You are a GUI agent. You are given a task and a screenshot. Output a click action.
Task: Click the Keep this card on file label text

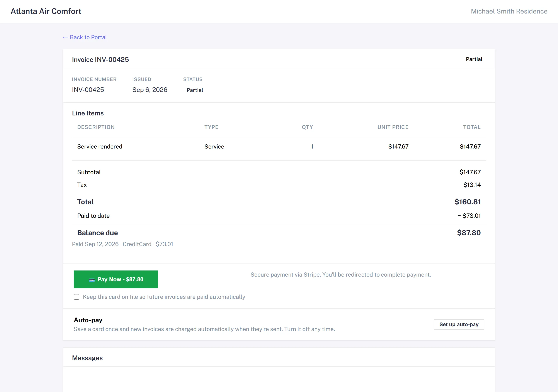coord(164,297)
